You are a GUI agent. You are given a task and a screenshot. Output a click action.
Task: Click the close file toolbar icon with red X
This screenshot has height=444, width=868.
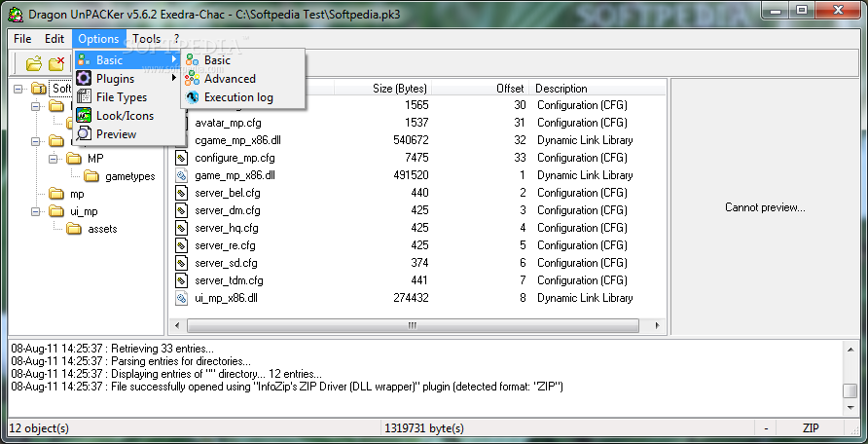[55, 63]
